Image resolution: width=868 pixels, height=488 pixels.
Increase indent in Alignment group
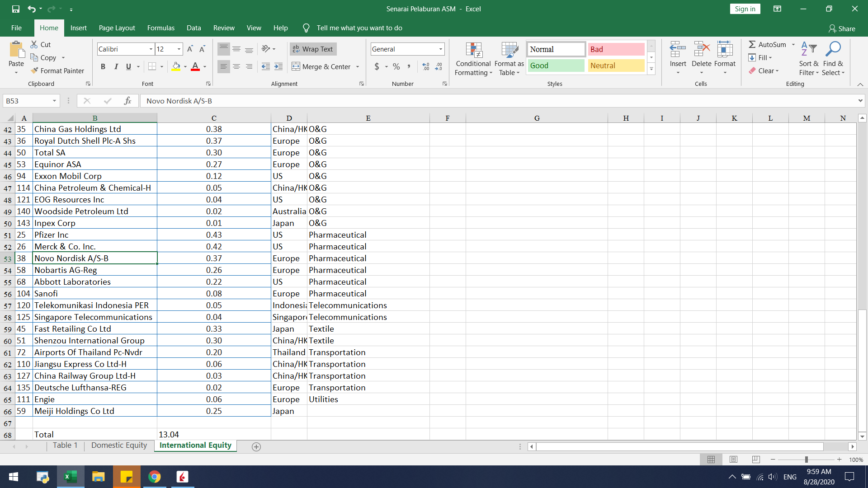(x=278, y=66)
